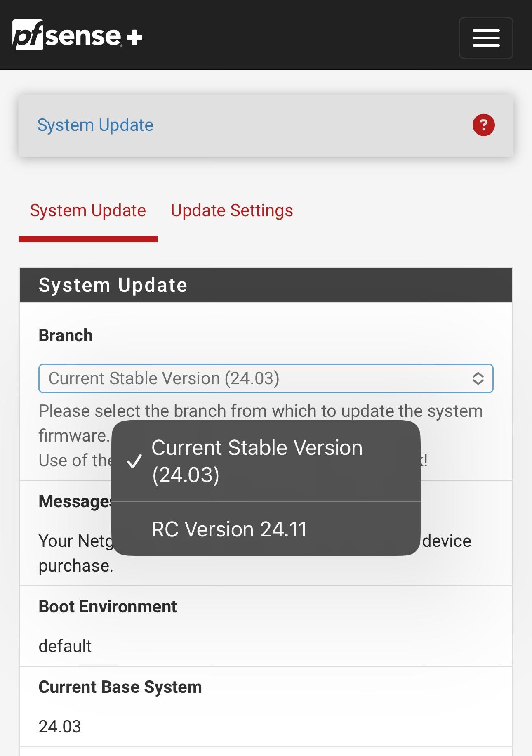The height and width of the screenshot is (756, 532).
Task: Click the word 'device' in messages text
Action: tap(447, 541)
